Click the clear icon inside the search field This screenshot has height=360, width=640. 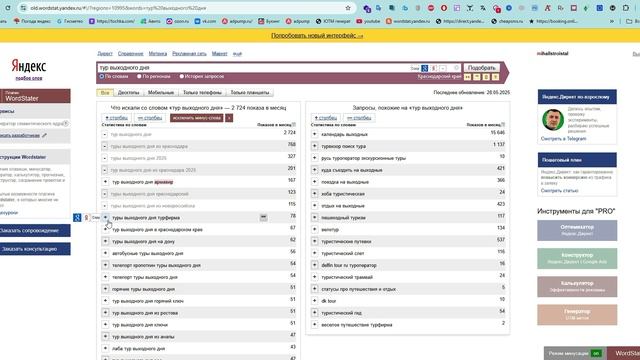point(456,68)
